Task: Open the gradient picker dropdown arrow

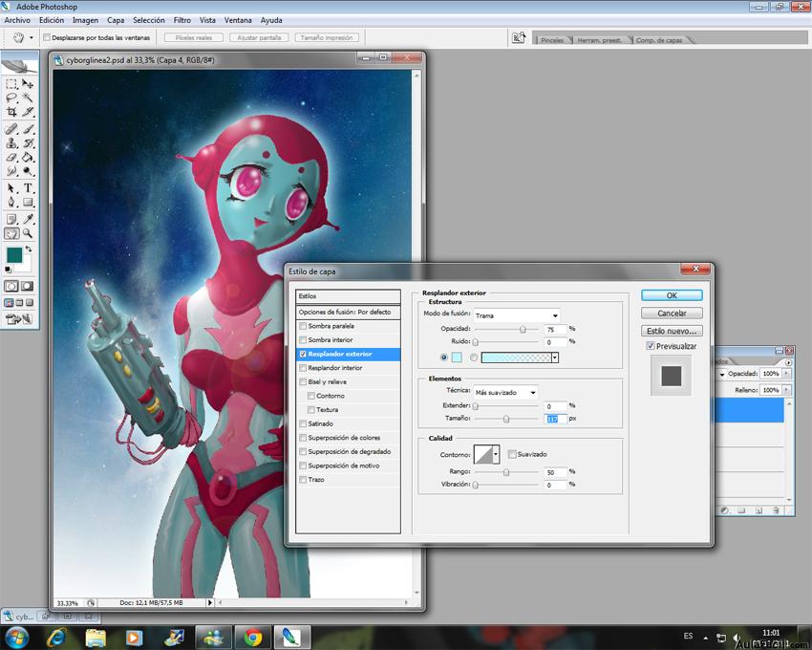Action: coord(555,357)
